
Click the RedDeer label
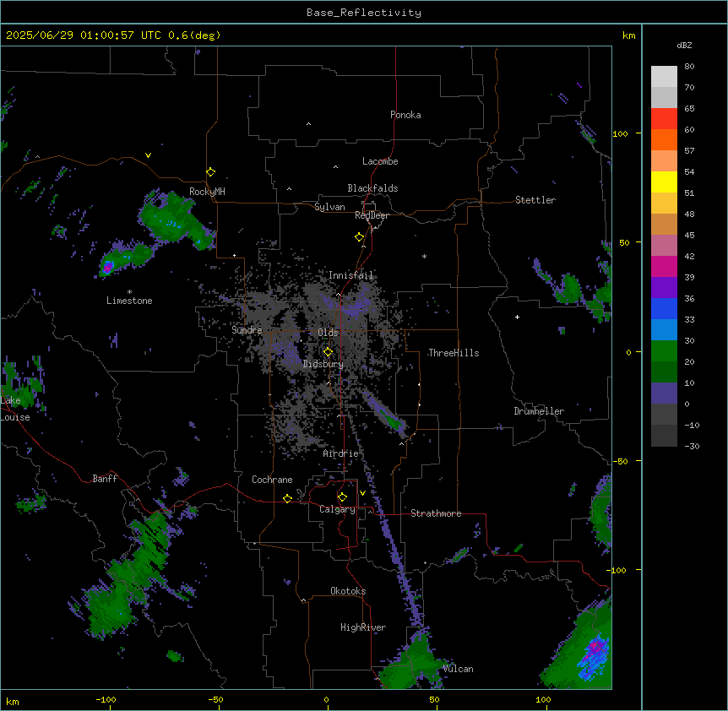pyautogui.click(x=372, y=215)
